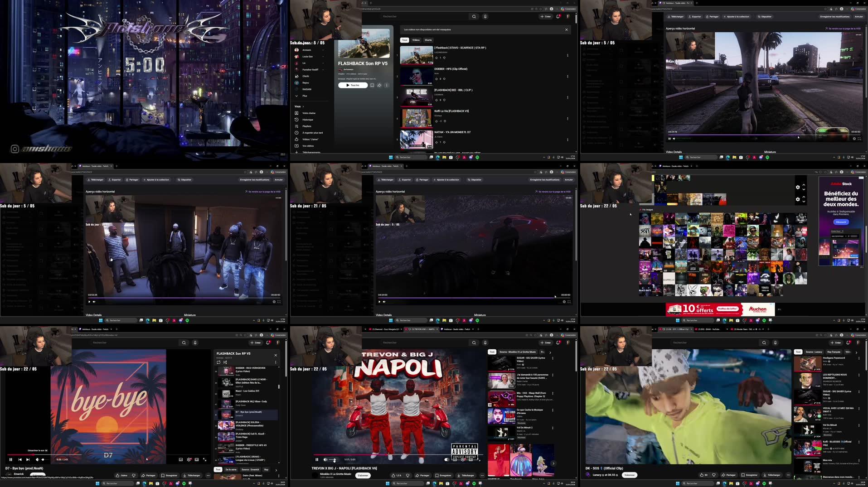Mute the VOD preview player speaker icon
Viewport: 868px width, 487px height.
[x=674, y=138]
